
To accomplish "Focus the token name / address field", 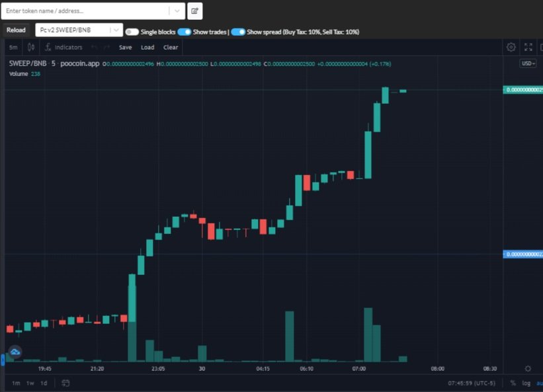I will tap(87, 11).
